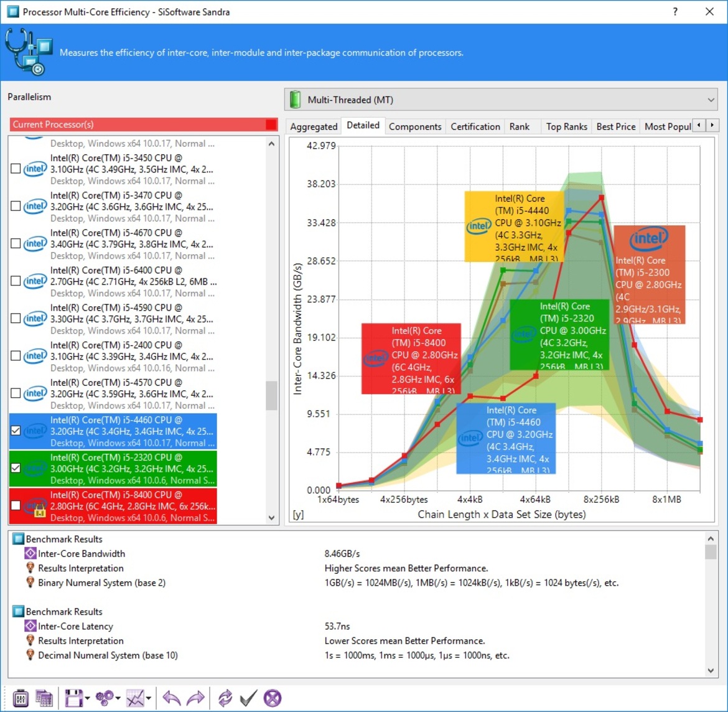Open the Most Popular tab

[667, 127]
